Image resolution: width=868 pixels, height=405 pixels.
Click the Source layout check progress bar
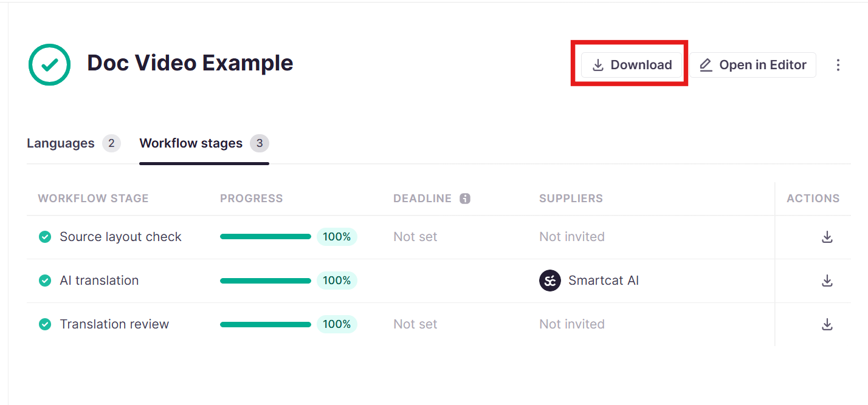266,237
